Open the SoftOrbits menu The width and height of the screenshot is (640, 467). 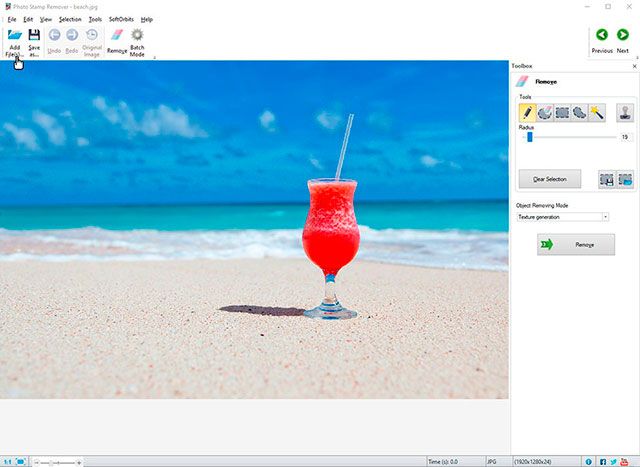tap(121, 19)
